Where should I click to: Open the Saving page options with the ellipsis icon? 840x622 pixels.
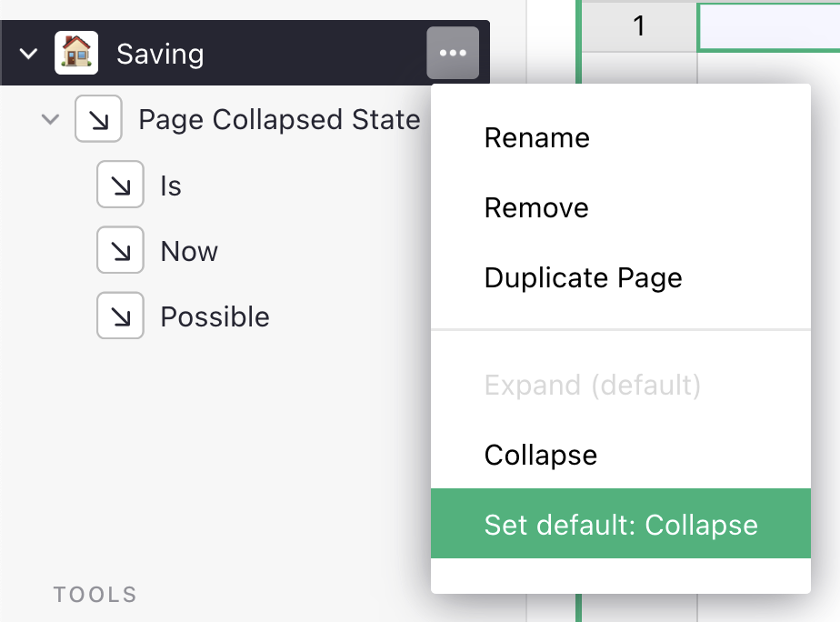pyautogui.click(x=452, y=53)
